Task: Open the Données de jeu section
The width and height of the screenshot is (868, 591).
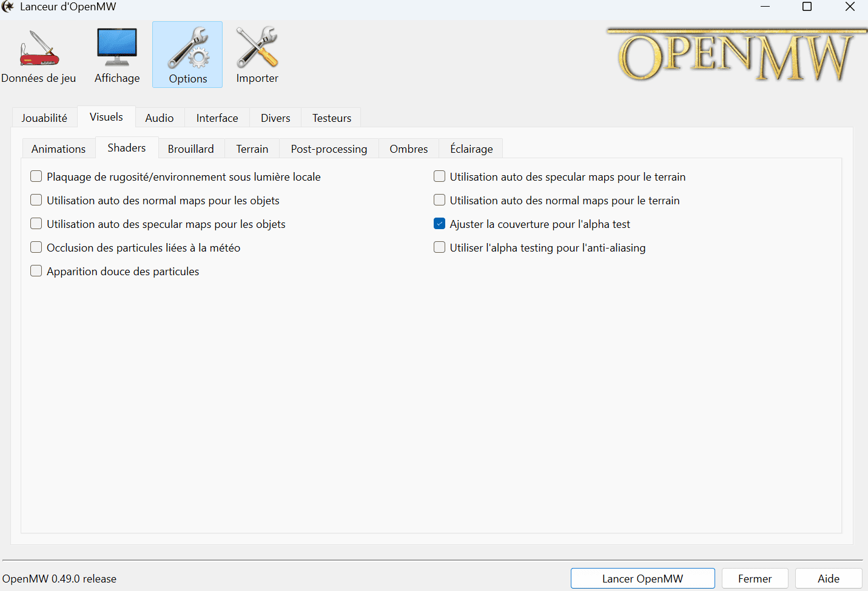Action: pyautogui.click(x=39, y=55)
